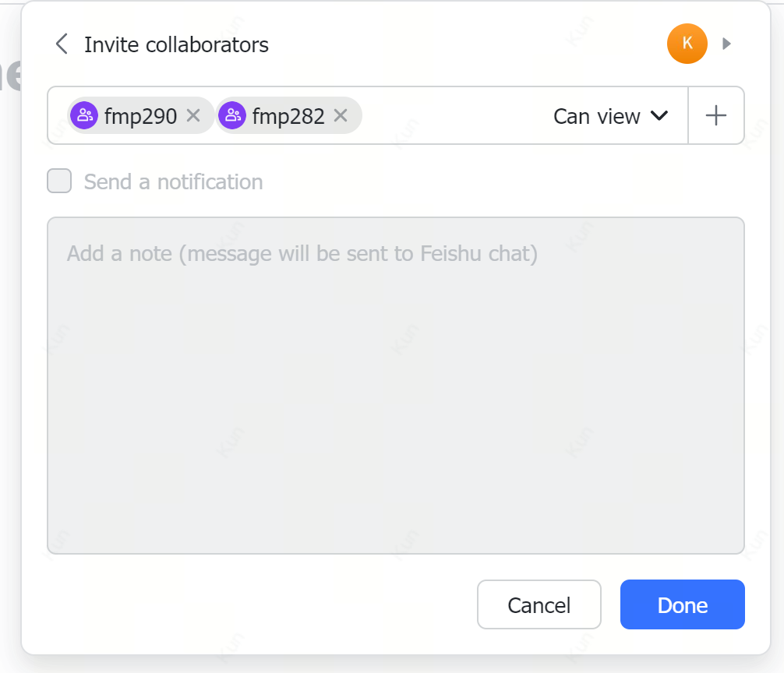Expand the disclosure arrow next to the avatar
Image resolution: width=784 pixels, height=673 pixels.
[726, 44]
